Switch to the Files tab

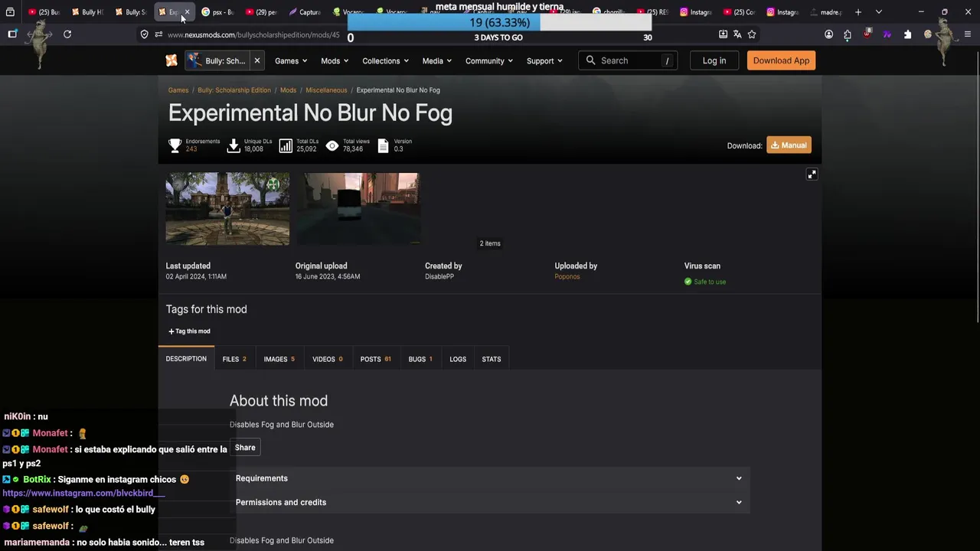[x=234, y=359]
